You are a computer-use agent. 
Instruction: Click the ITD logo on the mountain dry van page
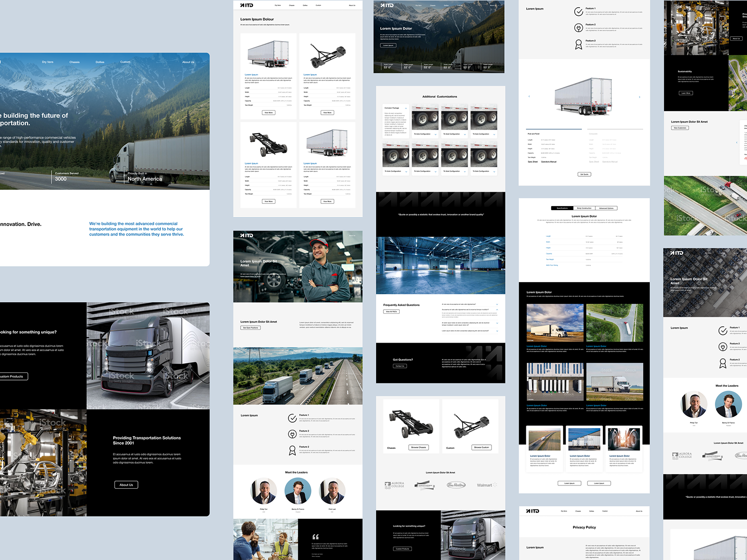tap(387, 5)
